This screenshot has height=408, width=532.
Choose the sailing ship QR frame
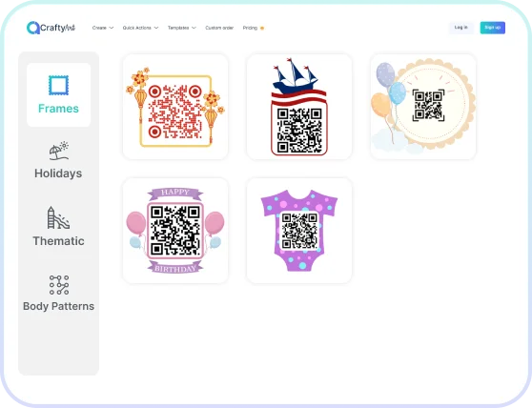pos(299,107)
